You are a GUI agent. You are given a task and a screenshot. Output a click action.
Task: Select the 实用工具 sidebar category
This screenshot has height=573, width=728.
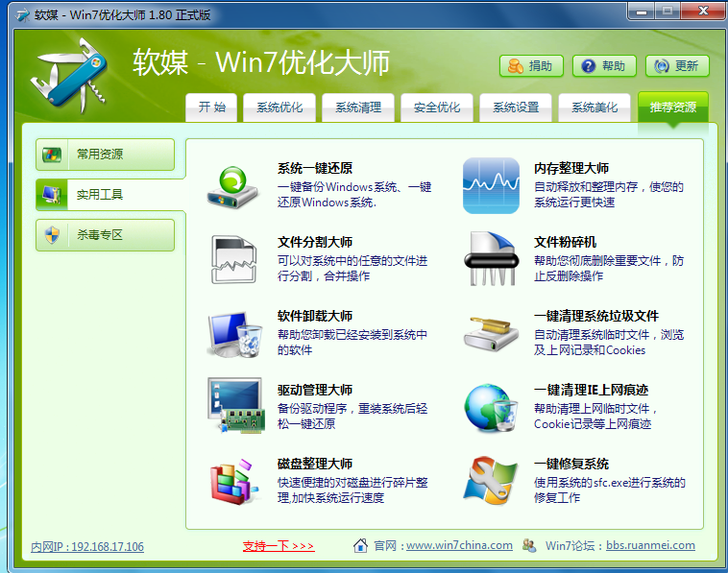[110, 195]
